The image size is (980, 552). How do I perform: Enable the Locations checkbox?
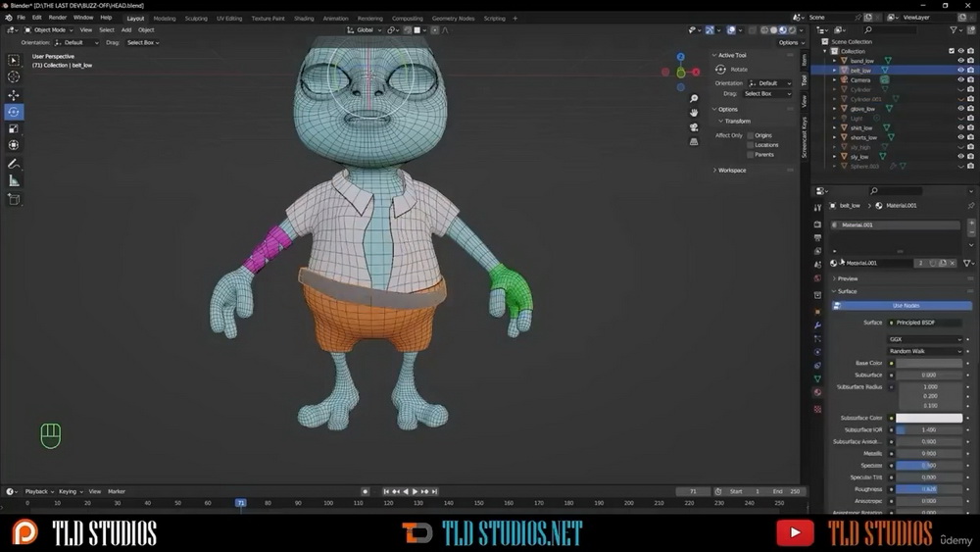pos(750,144)
